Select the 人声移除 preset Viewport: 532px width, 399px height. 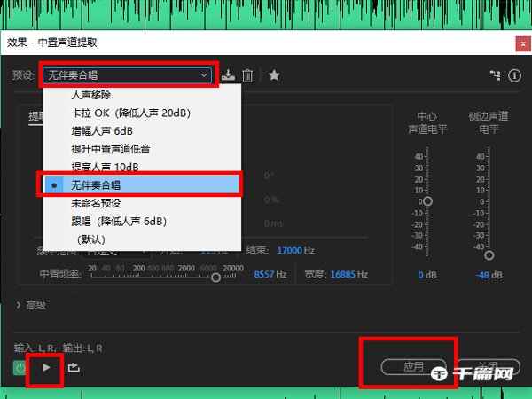[x=142, y=95]
